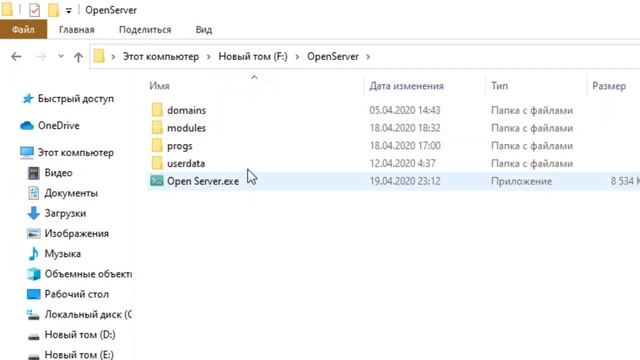Image resolution: width=640 pixels, height=360 pixels.
Task: Go up one folder level arrow
Action: 78,57
